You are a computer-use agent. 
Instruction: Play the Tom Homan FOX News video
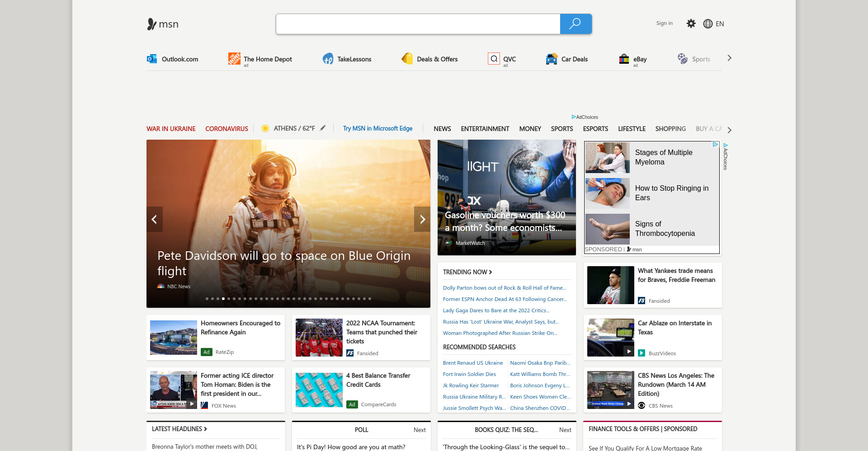[x=192, y=404]
